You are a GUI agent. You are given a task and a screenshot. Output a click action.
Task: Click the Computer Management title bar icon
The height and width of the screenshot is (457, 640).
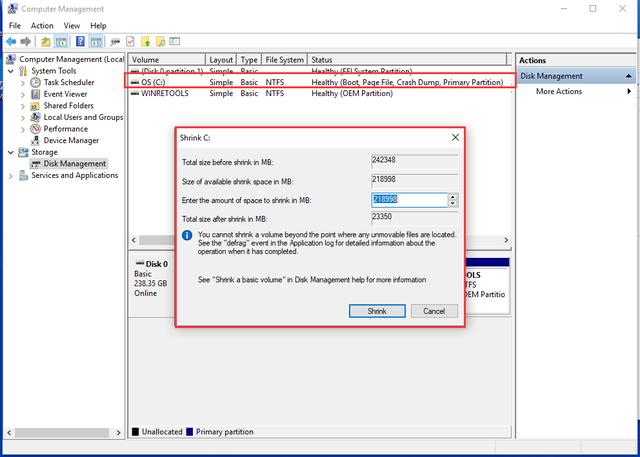coord(13,9)
